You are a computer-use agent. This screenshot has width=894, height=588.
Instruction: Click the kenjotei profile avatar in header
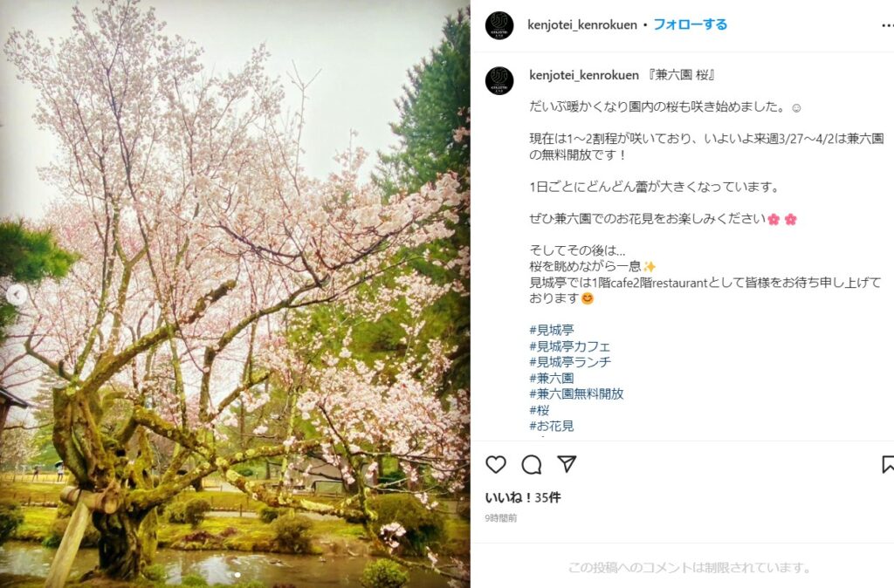499,25
